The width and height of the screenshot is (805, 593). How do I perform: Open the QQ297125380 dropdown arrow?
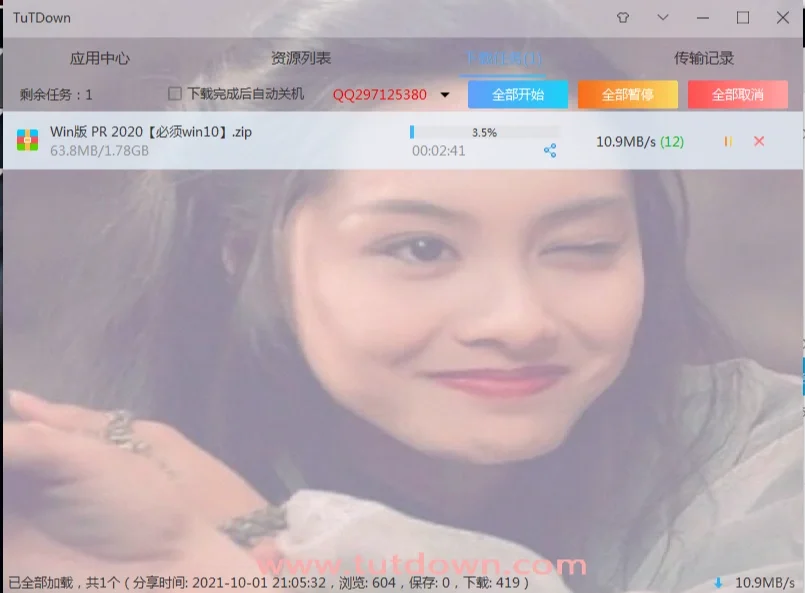click(x=445, y=95)
